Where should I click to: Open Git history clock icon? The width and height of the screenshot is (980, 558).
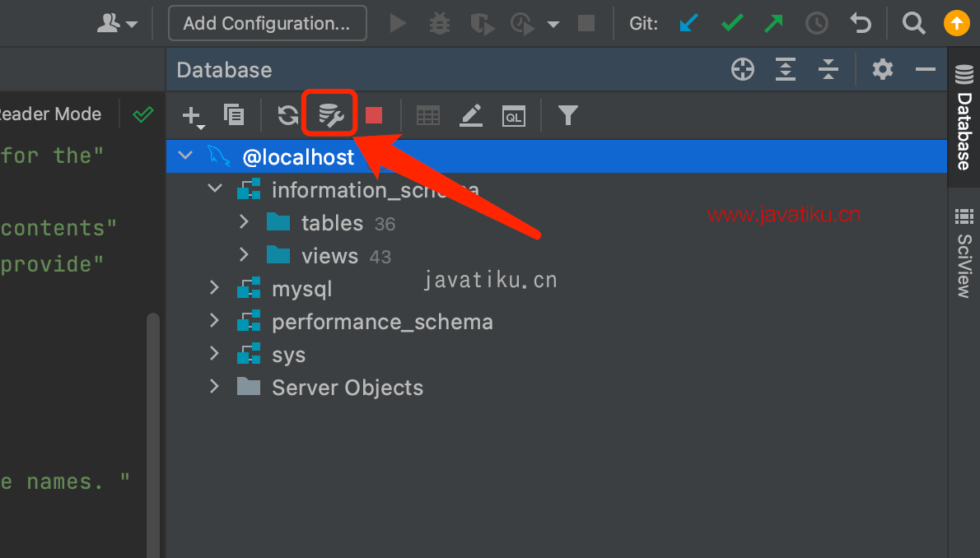(816, 24)
